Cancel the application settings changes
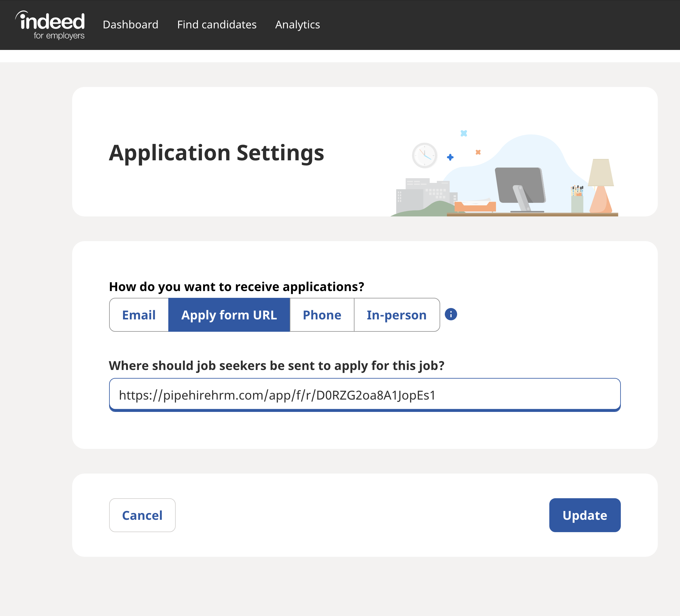680x616 pixels. click(142, 515)
